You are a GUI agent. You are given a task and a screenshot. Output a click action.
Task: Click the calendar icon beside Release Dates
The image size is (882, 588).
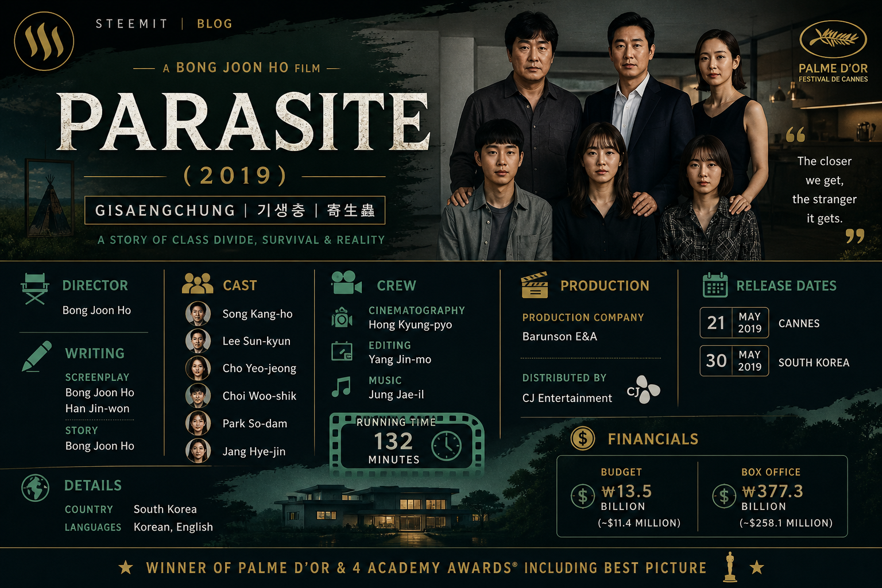tap(715, 285)
